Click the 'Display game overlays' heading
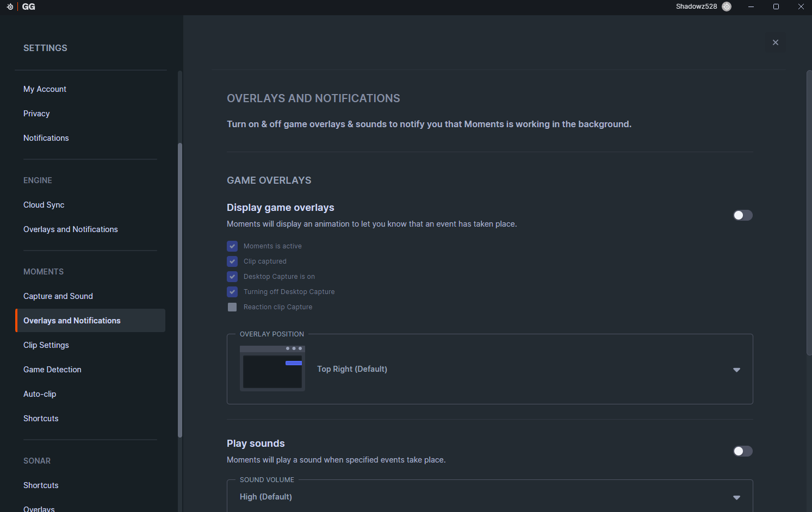The height and width of the screenshot is (512, 812). (x=281, y=208)
